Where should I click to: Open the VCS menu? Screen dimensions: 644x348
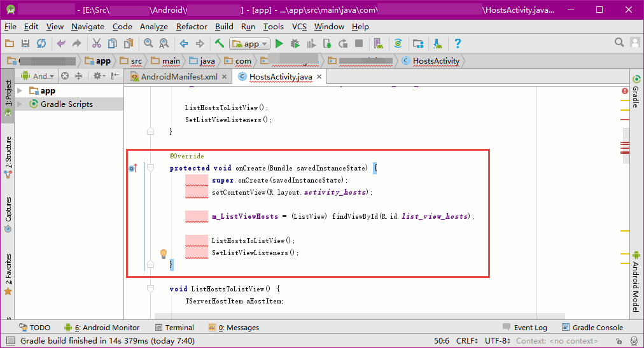pos(299,27)
